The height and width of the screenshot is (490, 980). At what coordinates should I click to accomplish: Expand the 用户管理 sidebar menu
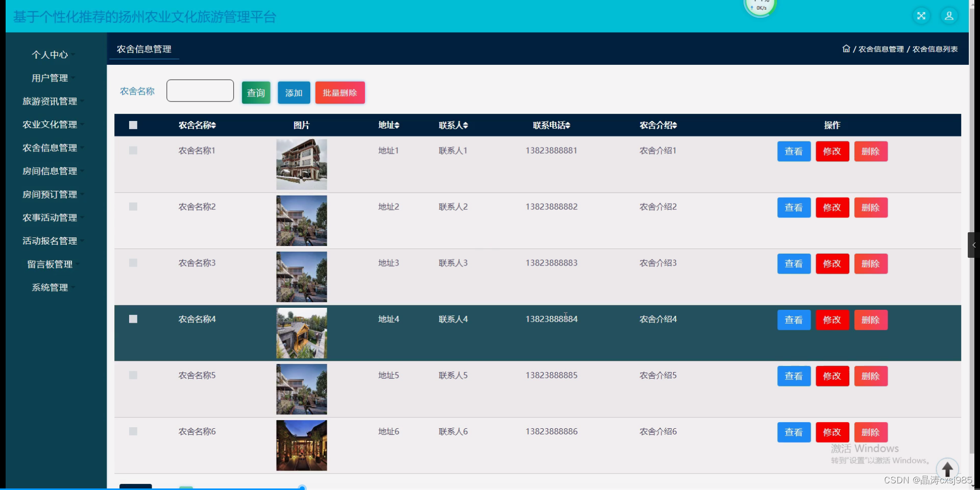[x=50, y=78]
